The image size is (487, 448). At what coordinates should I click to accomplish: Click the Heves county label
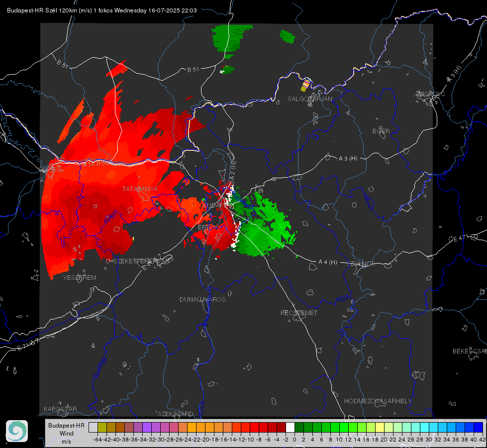pos(368,203)
